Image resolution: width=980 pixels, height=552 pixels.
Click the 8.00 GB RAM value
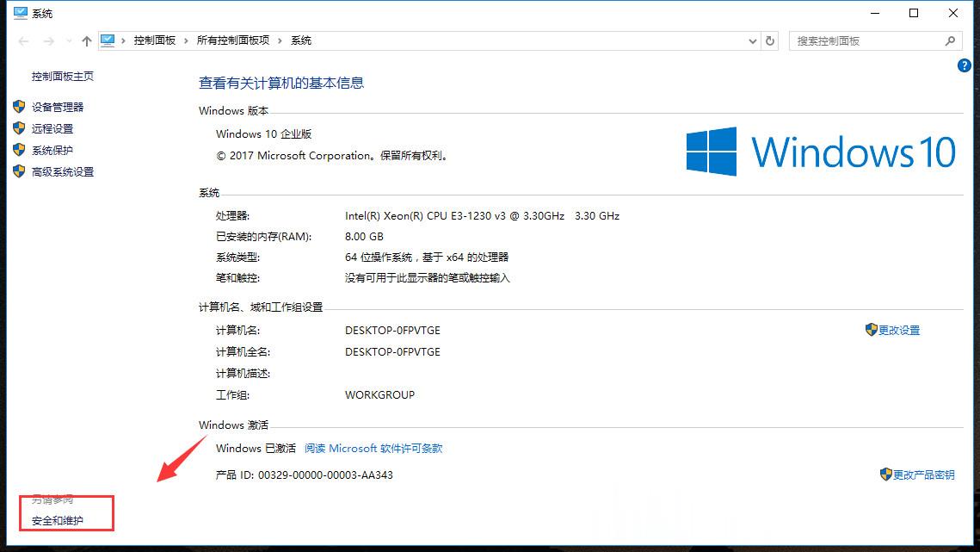(x=364, y=237)
